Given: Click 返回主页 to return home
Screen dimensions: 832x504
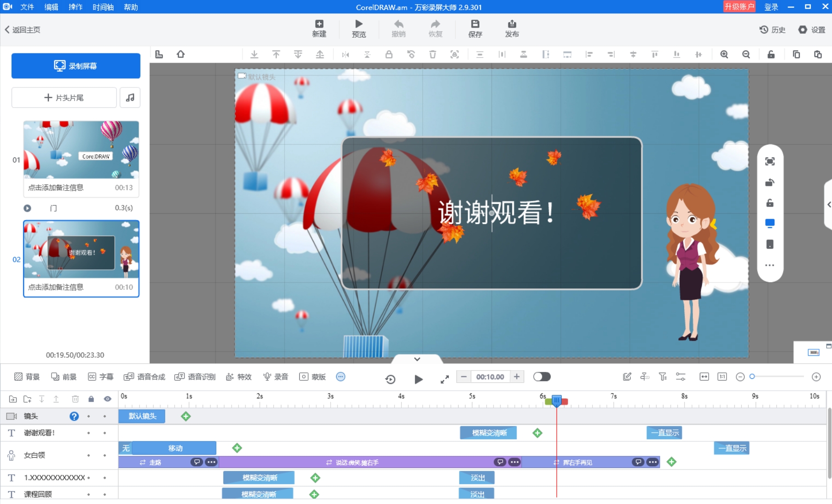Looking at the screenshot, I should click(23, 29).
